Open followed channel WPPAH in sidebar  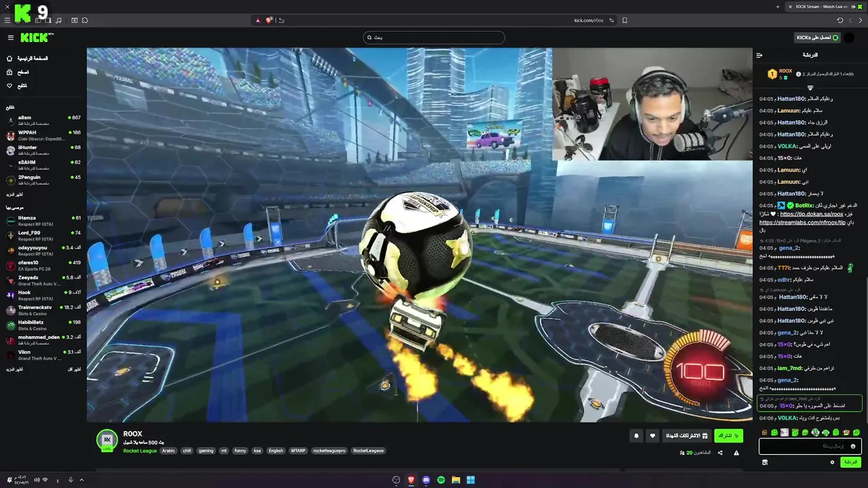[43, 135]
